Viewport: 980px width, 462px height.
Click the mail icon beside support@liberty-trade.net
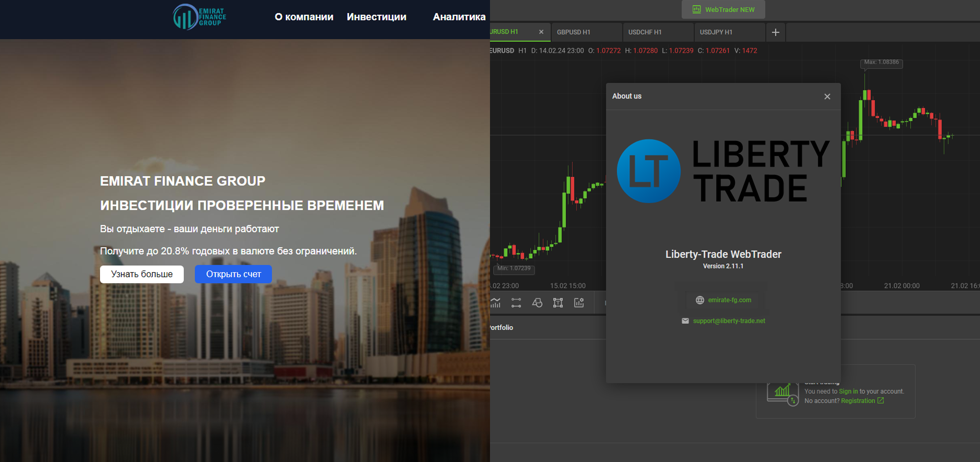pos(685,321)
